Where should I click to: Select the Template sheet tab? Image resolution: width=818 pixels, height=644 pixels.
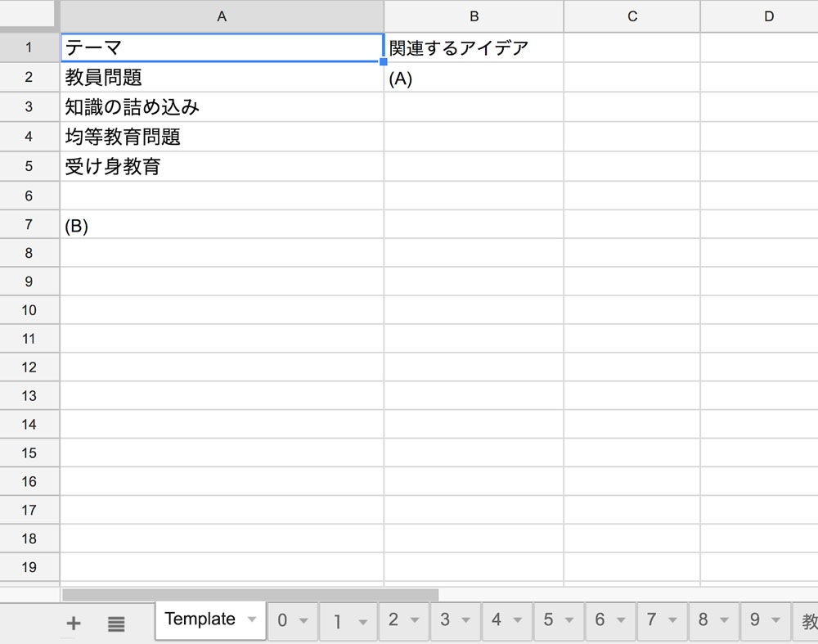200,619
